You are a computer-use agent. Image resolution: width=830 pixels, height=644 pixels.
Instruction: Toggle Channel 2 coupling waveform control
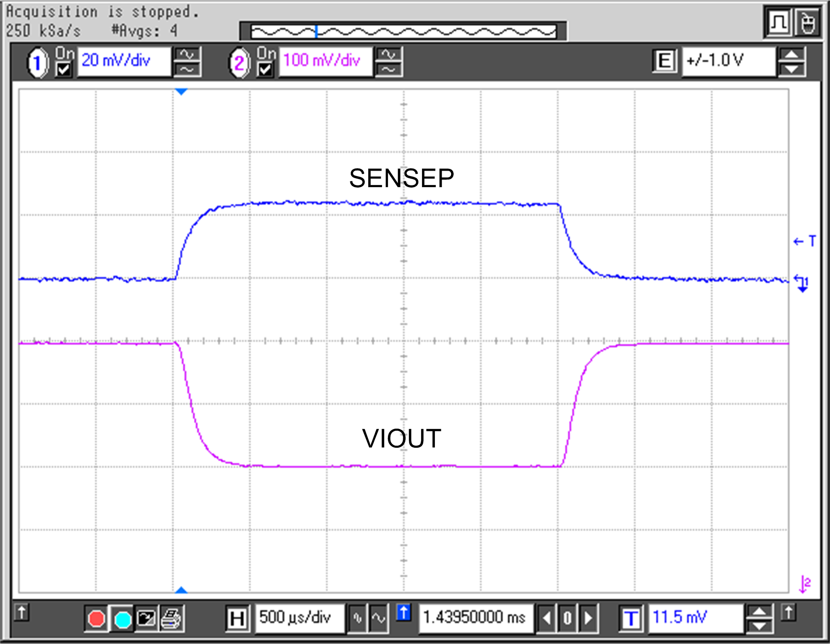coord(389,61)
